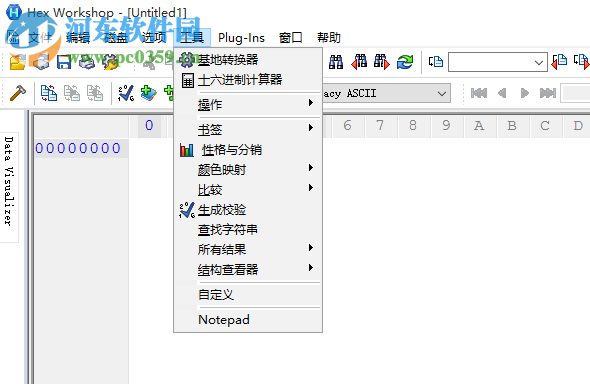Expand the 比较 submenu
Viewport: 590px width, 384px height.
point(248,190)
